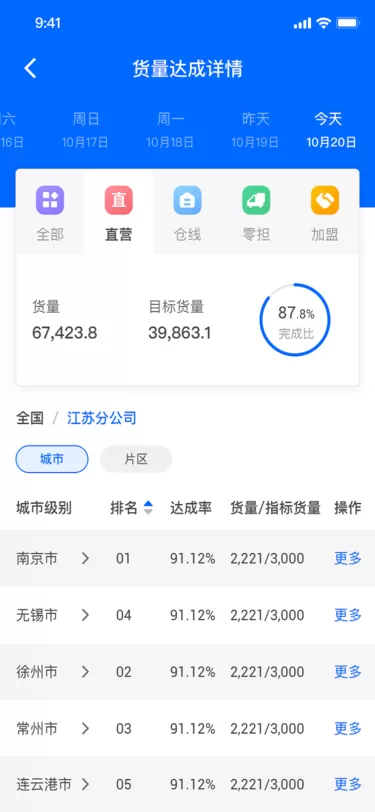Screen dimensions: 375x812
Task: Tap the Wi-Fi status icon
Action: [324, 23]
